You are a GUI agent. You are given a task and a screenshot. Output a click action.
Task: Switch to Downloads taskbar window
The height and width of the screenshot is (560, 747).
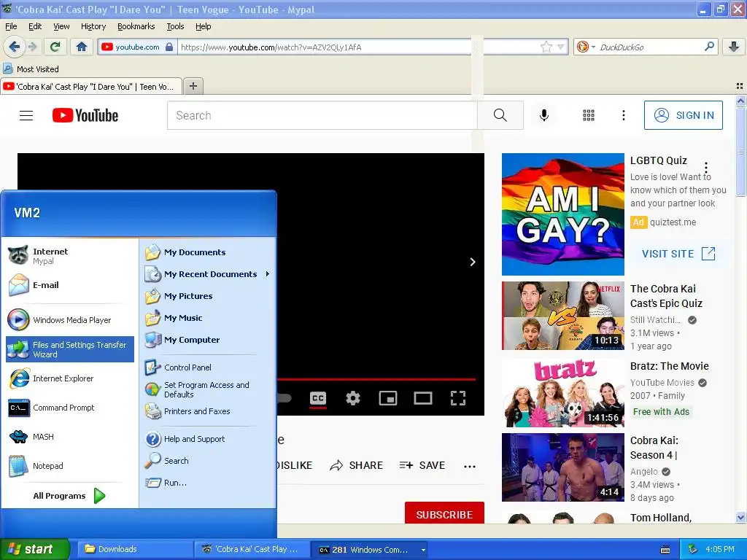(135, 550)
